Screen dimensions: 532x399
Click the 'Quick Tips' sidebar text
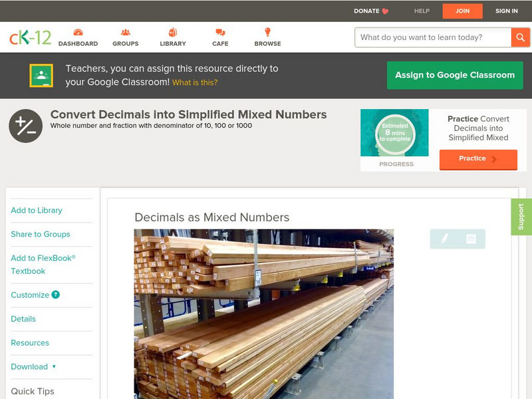tap(33, 391)
